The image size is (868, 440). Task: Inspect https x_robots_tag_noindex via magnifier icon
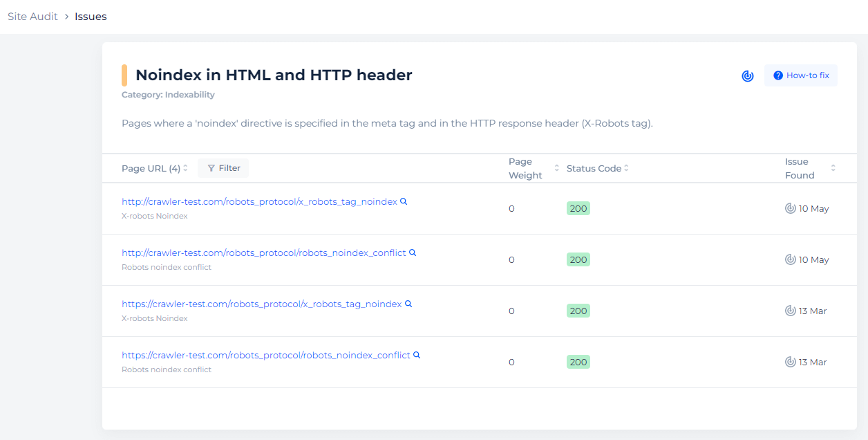pyautogui.click(x=408, y=304)
